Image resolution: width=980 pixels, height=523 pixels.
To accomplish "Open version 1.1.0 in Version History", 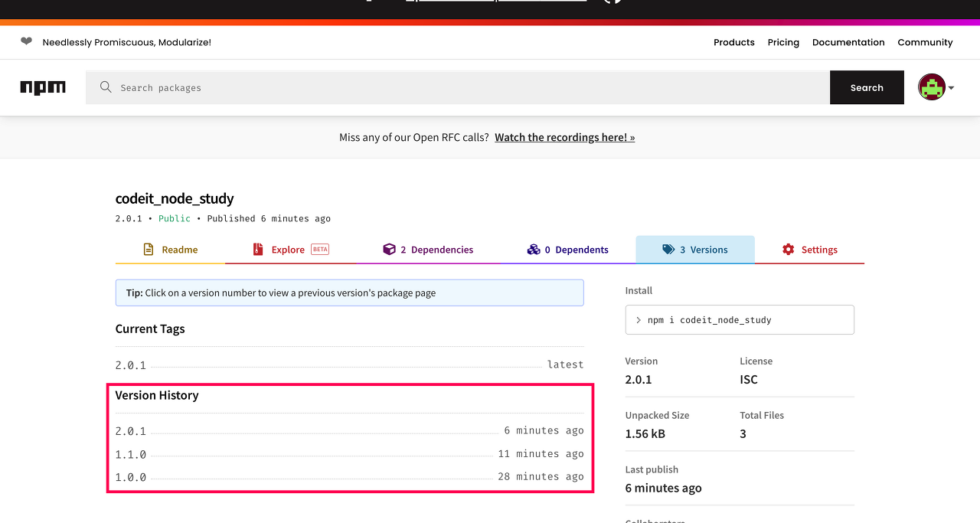I will click(131, 454).
